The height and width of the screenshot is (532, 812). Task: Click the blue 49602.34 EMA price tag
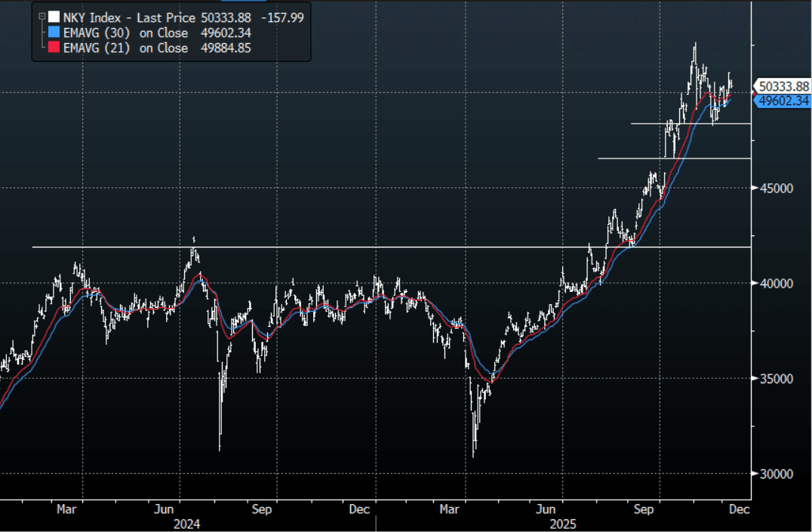[783, 100]
